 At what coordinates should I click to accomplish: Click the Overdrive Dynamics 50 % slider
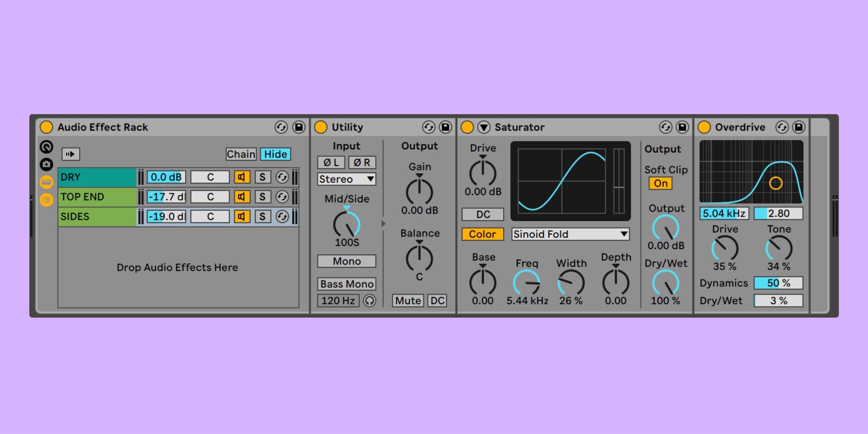pyautogui.click(x=778, y=283)
